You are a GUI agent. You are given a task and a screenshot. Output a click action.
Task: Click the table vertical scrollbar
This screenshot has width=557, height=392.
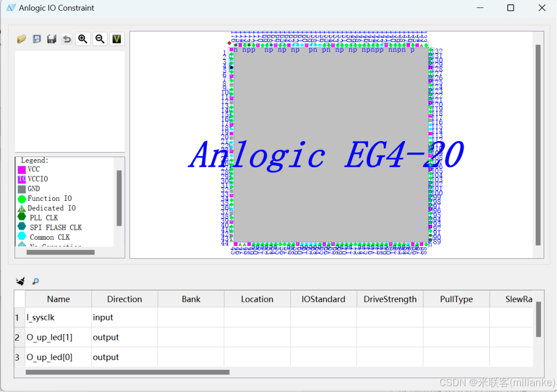coord(538,319)
